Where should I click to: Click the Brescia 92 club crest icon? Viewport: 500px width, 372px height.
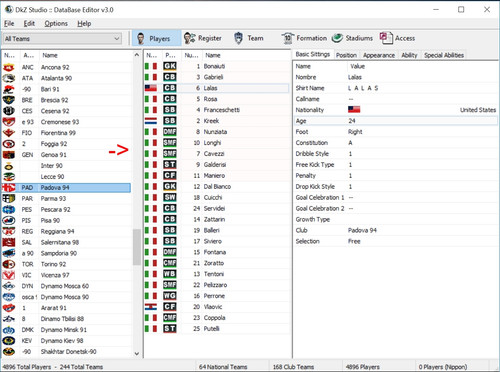(9, 100)
